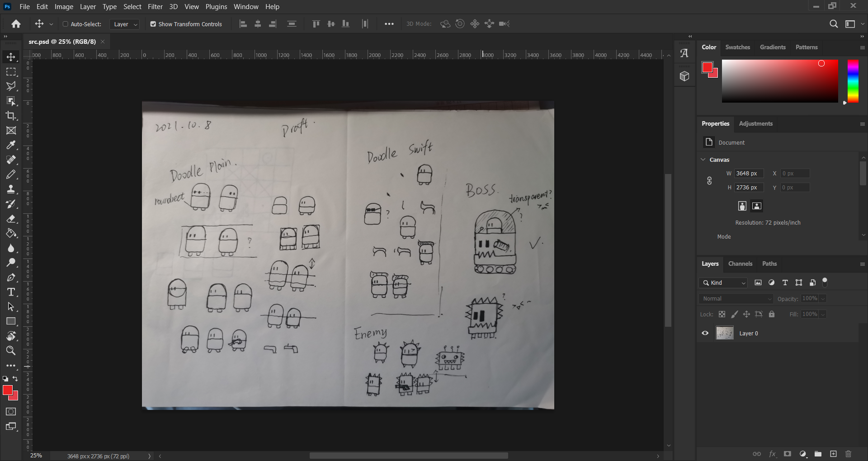Select the Eraser tool
Viewport: 868px width, 461px height.
[11, 219]
